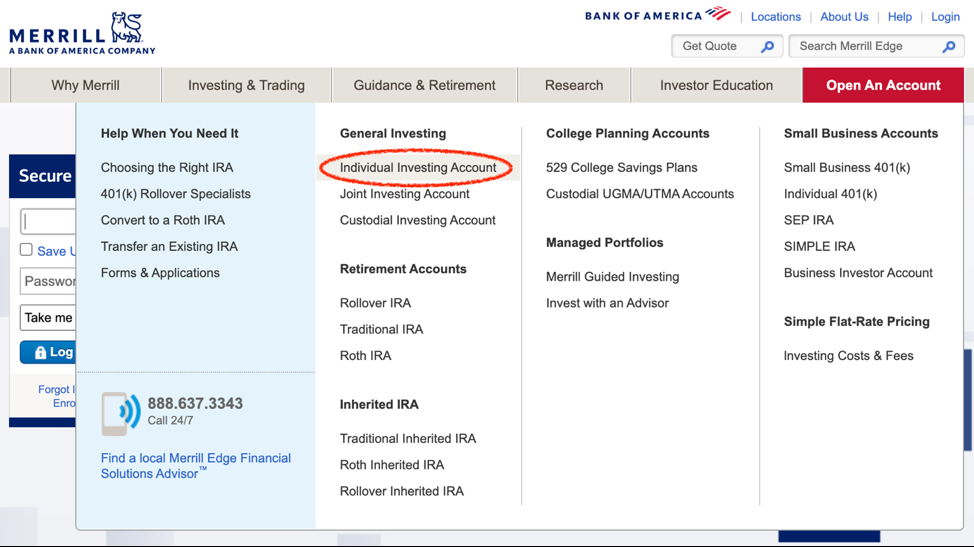974x547 pixels.
Task: Open the Research menu
Action: click(x=574, y=85)
